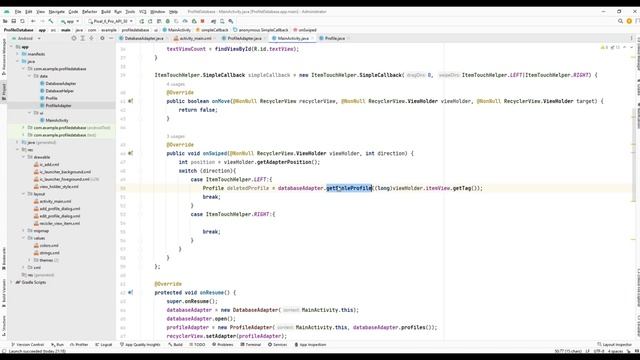
Task: Click onResume override gutter icon
Action: pos(130,293)
